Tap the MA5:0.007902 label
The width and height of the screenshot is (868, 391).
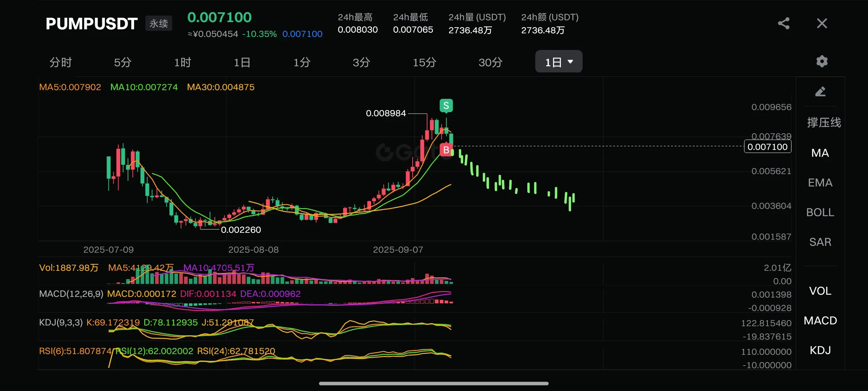tap(70, 87)
